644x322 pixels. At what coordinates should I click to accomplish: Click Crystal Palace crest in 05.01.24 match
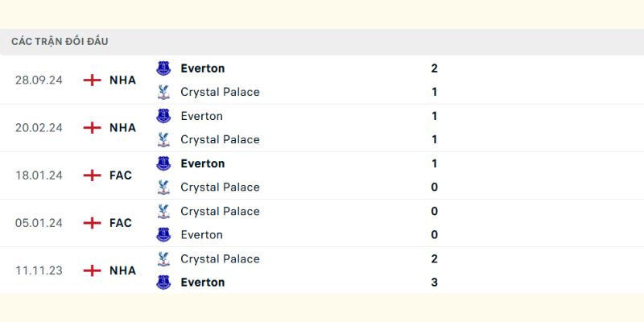pos(163,211)
